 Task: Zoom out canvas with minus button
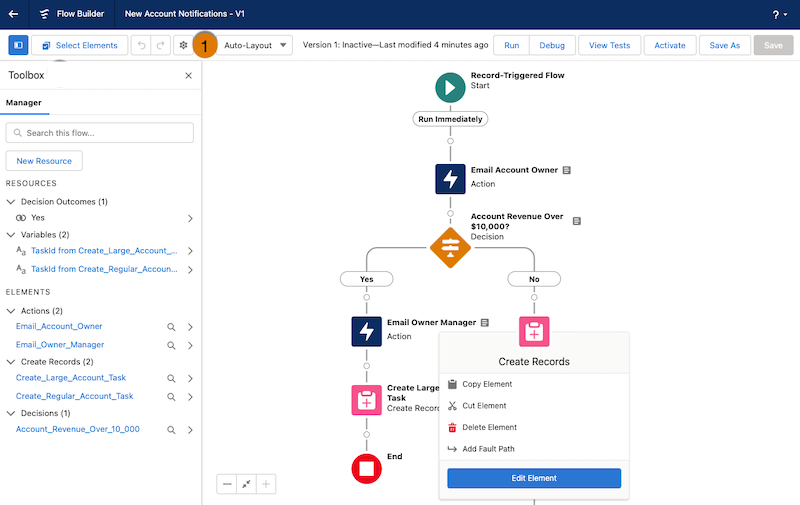(x=227, y=484)
